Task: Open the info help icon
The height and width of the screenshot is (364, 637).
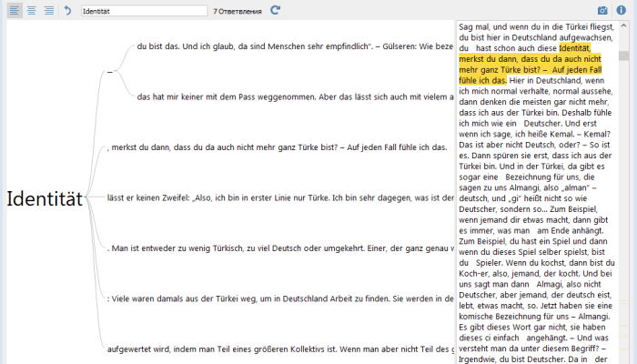Action: tap(622, 10)
